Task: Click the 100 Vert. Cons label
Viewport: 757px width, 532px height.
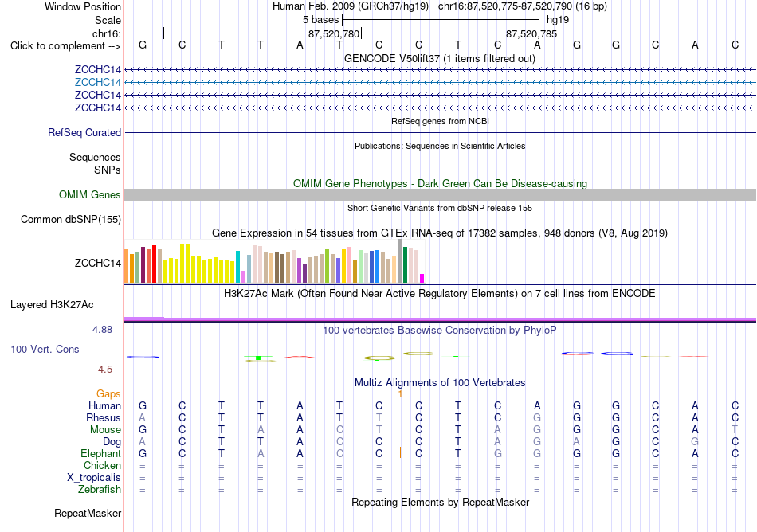Action: click(x=45, y=349)
